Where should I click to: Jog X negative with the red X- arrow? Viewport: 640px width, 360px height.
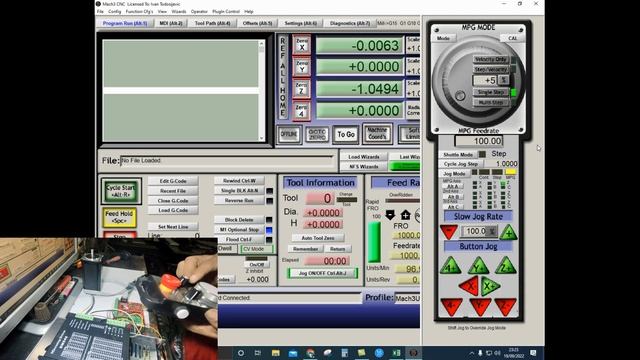coord(469,285)
